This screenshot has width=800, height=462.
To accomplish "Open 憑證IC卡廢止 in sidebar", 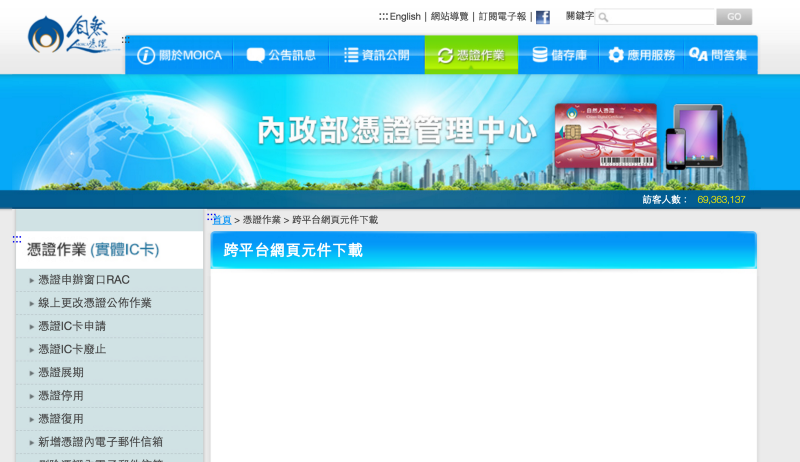I will [x=72, y=349].
